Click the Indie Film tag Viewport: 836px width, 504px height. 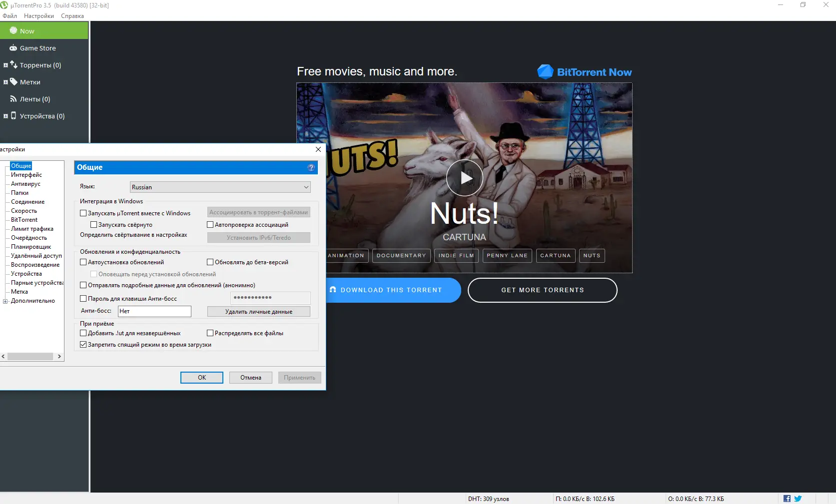pyautogui.click(x=456, y=256)
